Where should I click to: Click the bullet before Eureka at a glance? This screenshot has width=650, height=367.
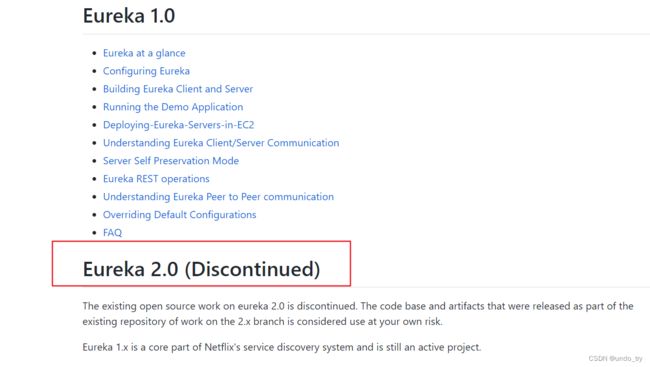point(95,53)
